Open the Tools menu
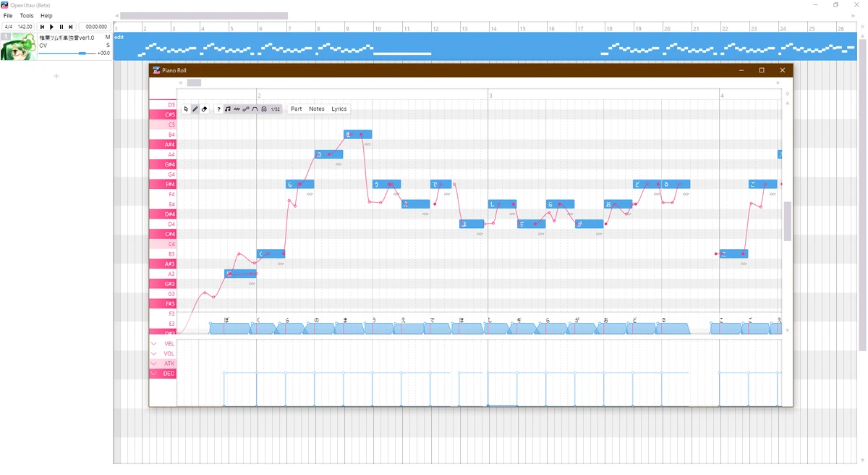 [x=26, y=15]
